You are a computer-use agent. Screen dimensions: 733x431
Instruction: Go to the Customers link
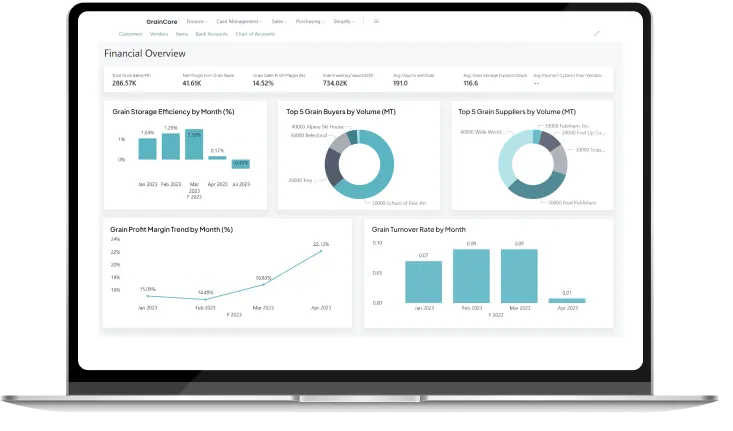[130, 34]
